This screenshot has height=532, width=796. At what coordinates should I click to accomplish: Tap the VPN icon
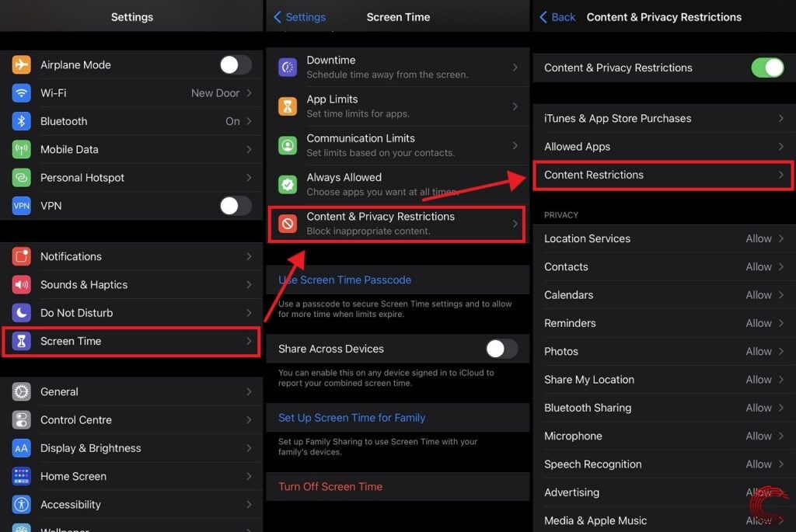coord(21,206)
